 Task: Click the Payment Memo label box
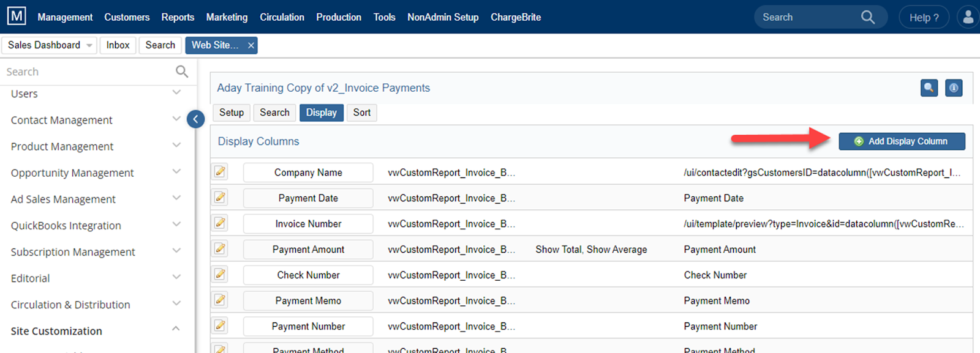(308, 301)
